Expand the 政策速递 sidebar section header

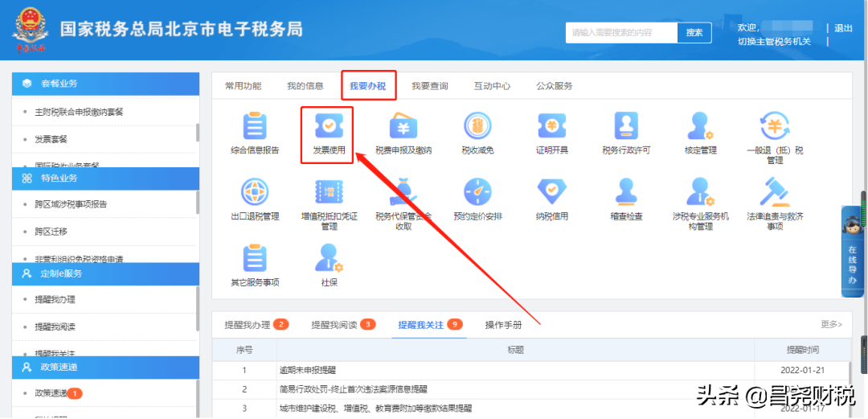[105, 368]
